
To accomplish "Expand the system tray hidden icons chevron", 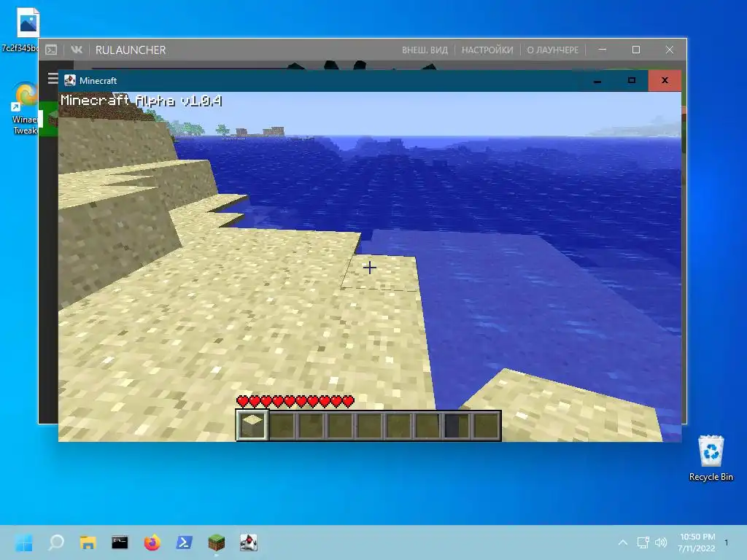I will click(x=623, y=542).
